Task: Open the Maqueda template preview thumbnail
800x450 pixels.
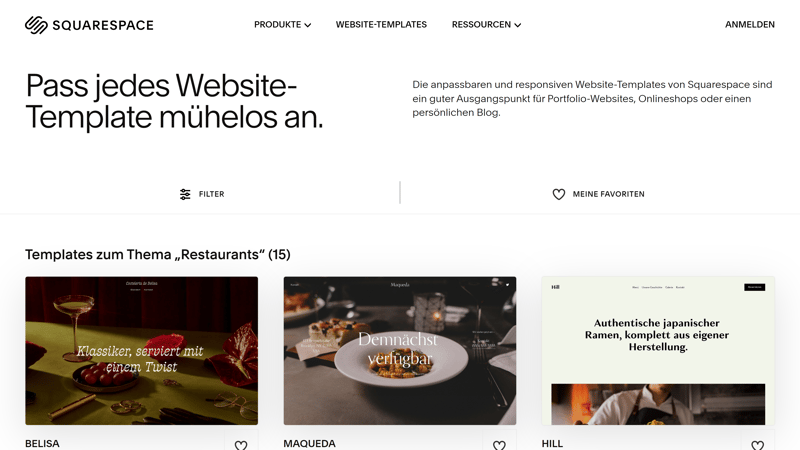Action: click(400, 351)
